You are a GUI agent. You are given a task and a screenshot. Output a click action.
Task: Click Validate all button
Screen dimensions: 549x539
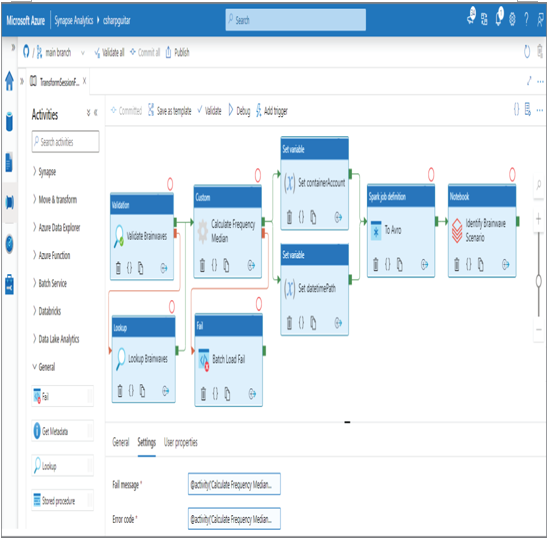pos(110,53)
